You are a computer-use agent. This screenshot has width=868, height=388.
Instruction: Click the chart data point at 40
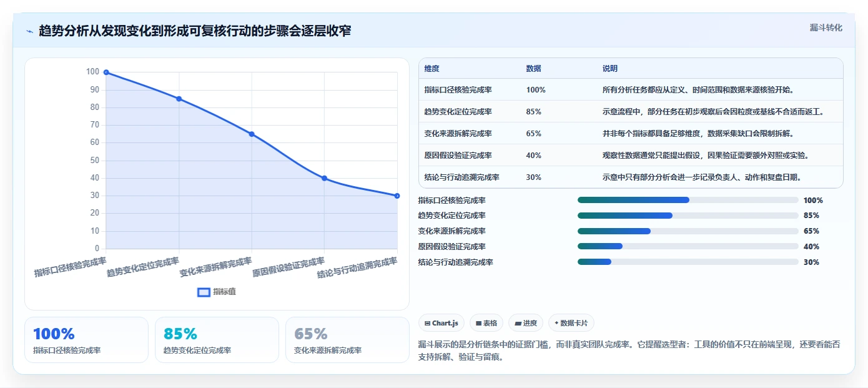[x=325, y=178]
